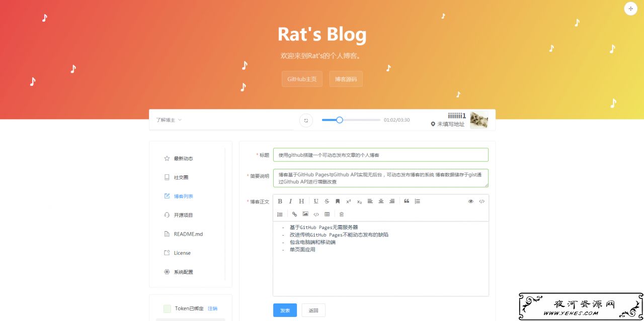The width and height of the screenshot is (644, 321).
Task: Apply superscript formatting
Action: click(349, 201)
